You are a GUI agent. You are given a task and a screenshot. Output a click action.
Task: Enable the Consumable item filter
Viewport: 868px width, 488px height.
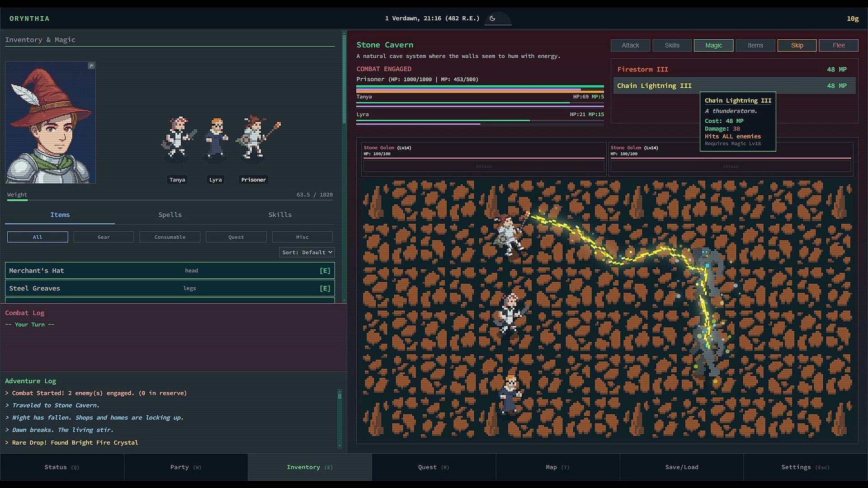point(170,237)
